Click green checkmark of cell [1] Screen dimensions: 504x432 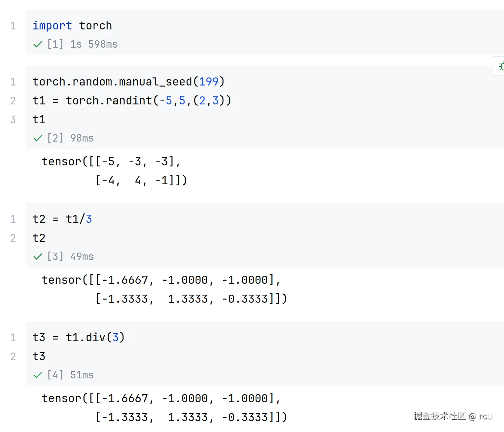tap(38, 44)
